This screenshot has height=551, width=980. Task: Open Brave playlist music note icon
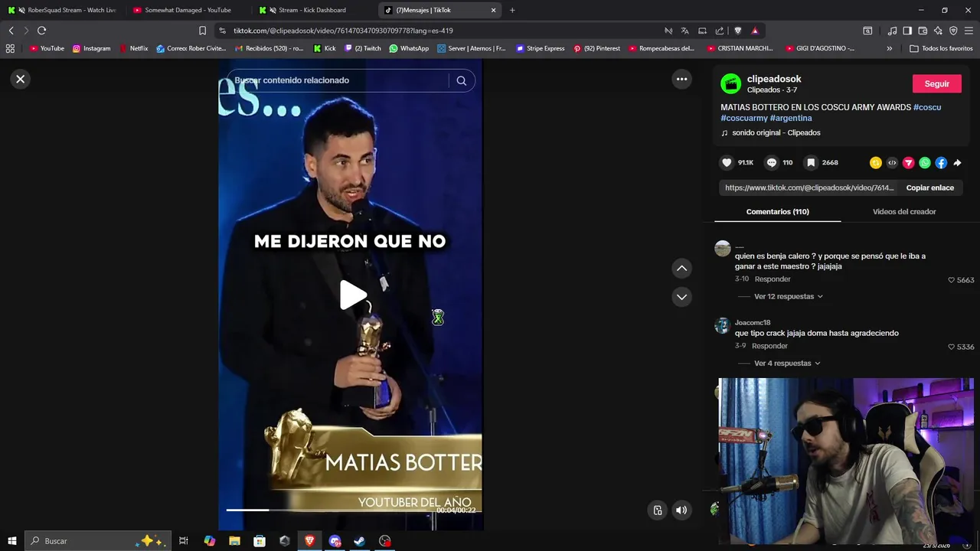[892, 31]
